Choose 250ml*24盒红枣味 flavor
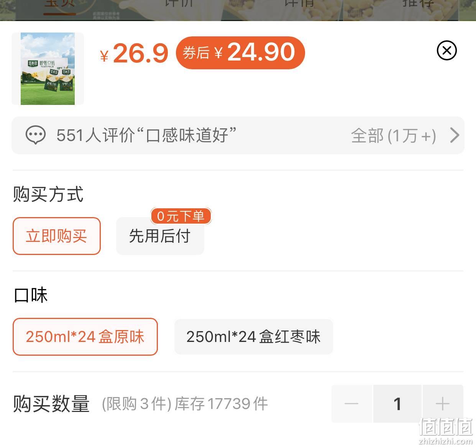476x448 pixels. click(253, 337)
